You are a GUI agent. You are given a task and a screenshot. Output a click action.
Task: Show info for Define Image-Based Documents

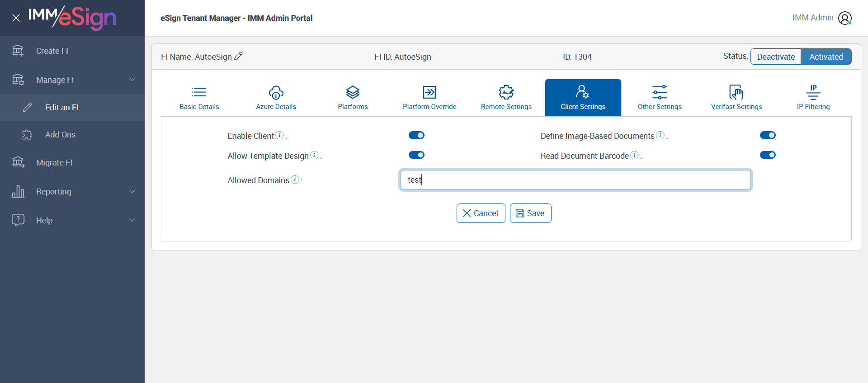click(660, 135)
